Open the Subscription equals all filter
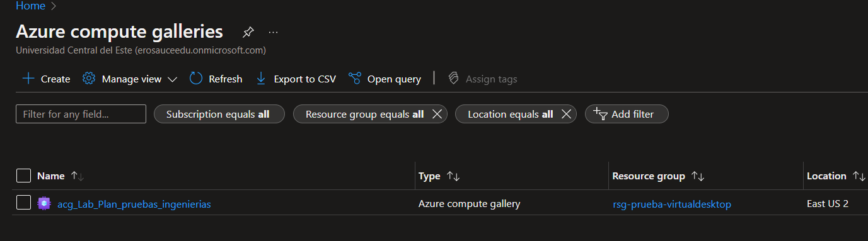Screen dimensions: 868x241 (219, 114)
